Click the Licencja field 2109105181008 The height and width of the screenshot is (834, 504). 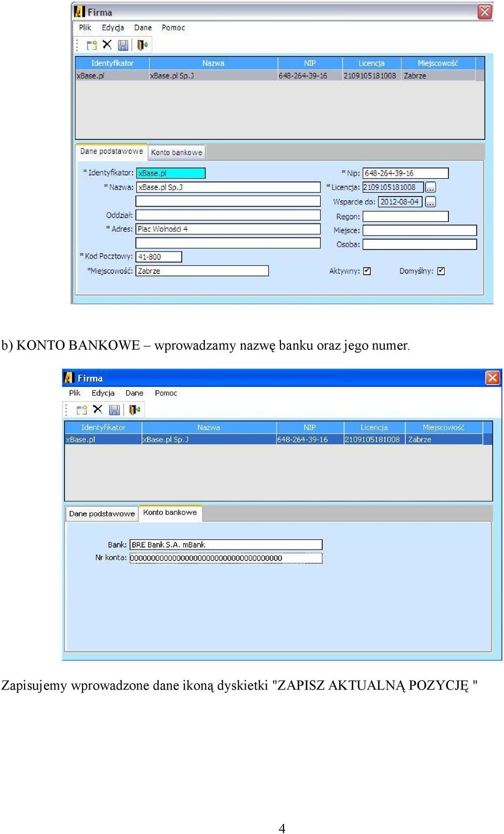tap(393, 188)
